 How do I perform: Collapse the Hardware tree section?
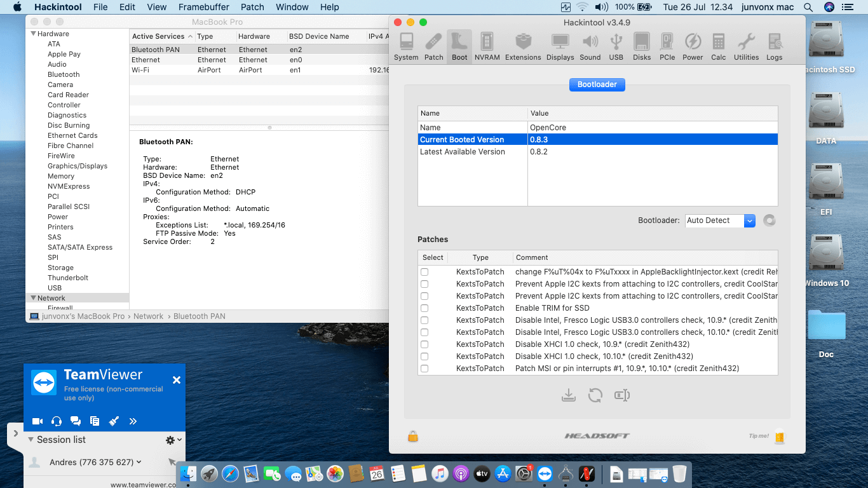click(34, 34)
